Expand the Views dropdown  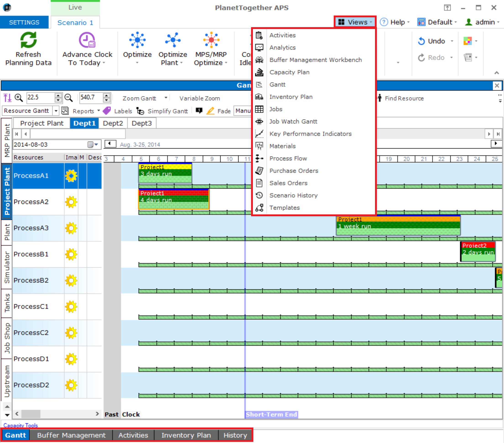click(355, 22)
